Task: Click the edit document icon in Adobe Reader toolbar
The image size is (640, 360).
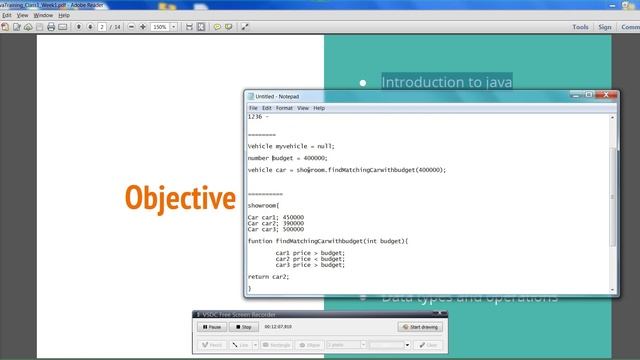Action: (x=17, y=27)
